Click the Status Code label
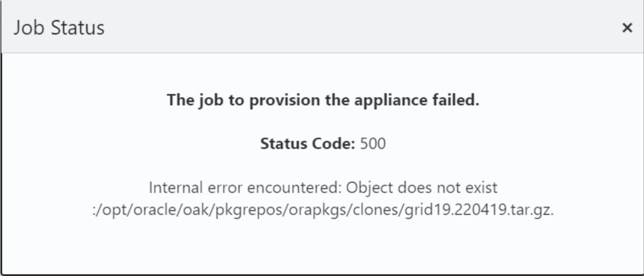Screen dimensions: 644x276 point(307,143)
